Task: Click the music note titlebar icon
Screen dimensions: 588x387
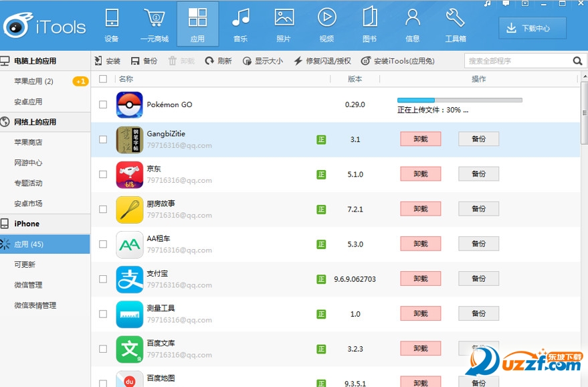Action: pyautogui.click(x=487, y=4)
